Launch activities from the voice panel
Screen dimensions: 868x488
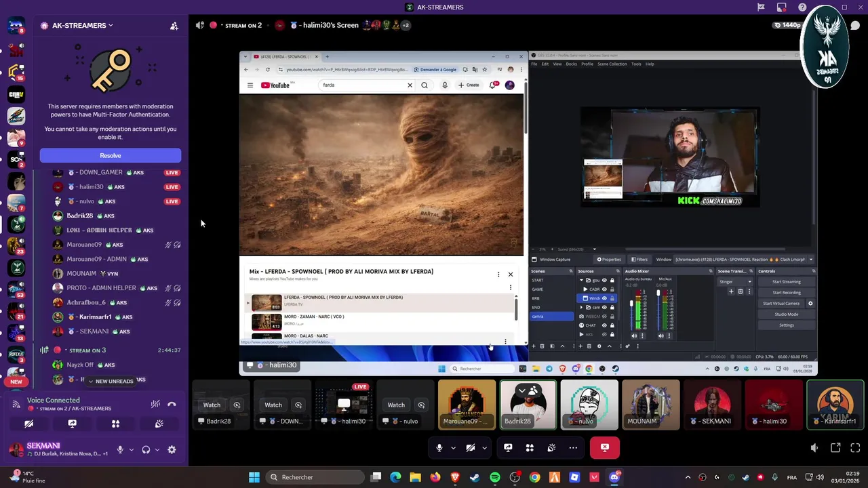pyautogui.click(x=115, y=424)
